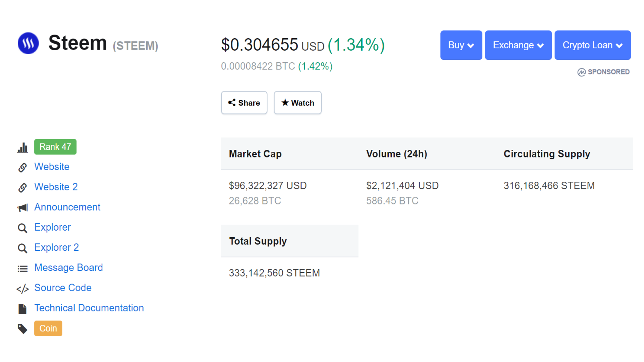Click the document icon for Technical Documentation
Screen dimensions: 644x362
[x=22, y=309]
